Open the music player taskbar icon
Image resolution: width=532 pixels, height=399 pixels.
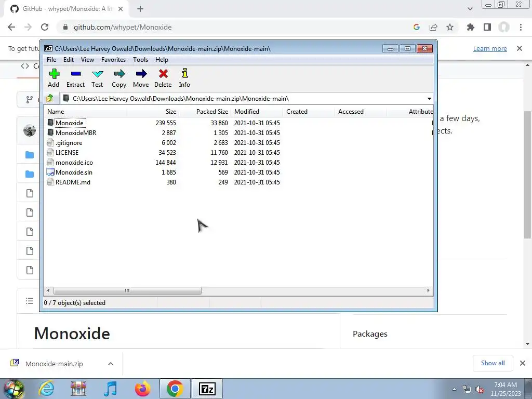coord(111,389)
